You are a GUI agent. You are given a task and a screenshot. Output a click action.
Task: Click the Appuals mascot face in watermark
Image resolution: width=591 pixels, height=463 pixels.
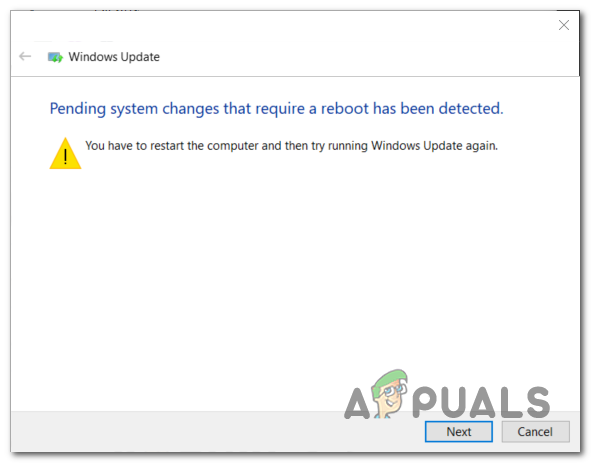click(x=390, y=393)
